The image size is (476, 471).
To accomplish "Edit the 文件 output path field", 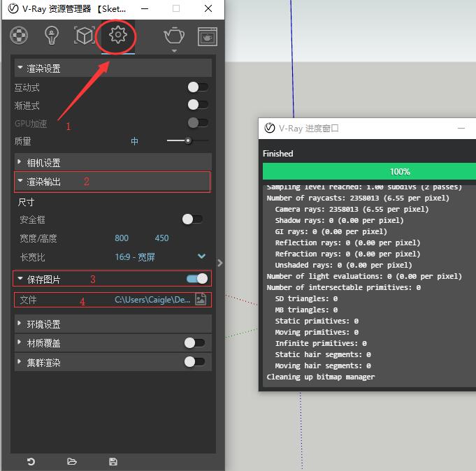I will [152, 300].
